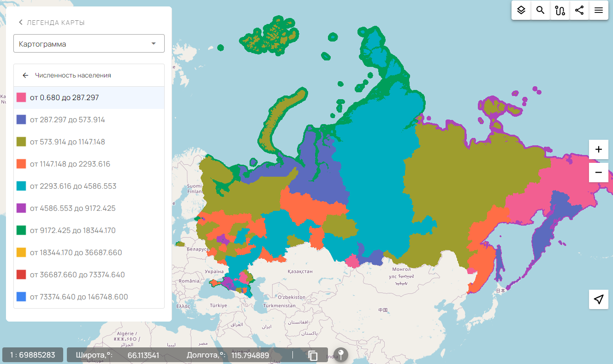Viewport: 613px width, 364px height.
Task: Open the hamburger menu
Action: (x=599, y=10)
